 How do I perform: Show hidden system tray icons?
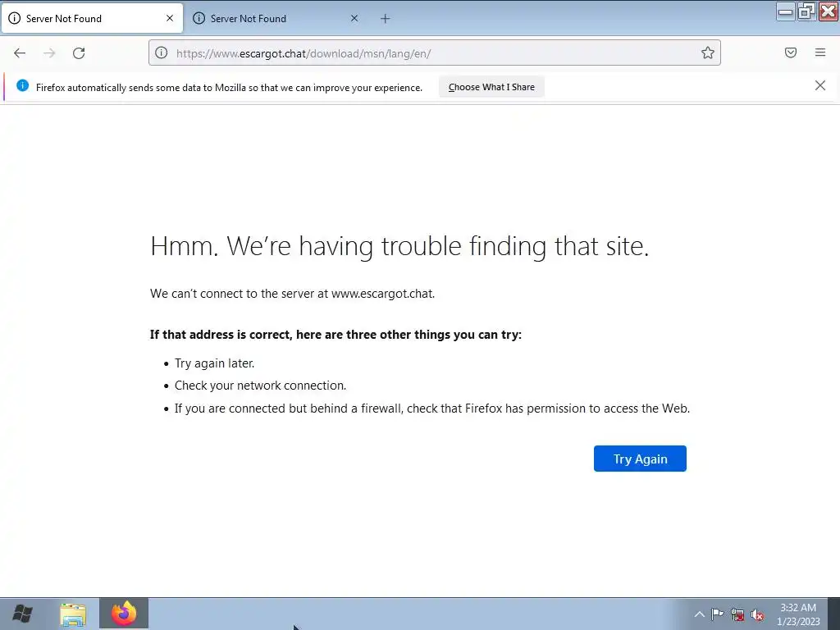click(x=699, y=614)
